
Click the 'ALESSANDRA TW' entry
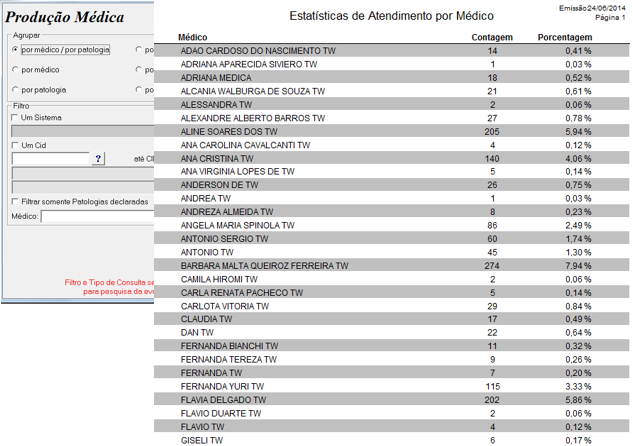391,105
